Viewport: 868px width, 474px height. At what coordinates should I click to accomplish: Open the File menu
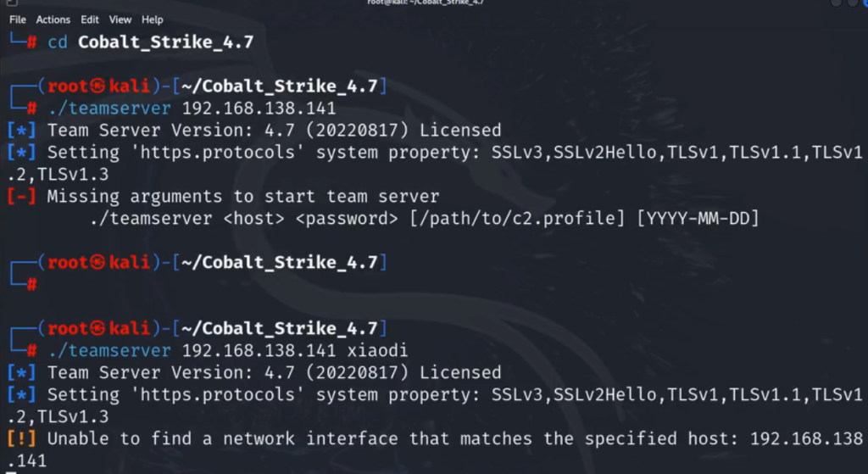click(17, 20)
